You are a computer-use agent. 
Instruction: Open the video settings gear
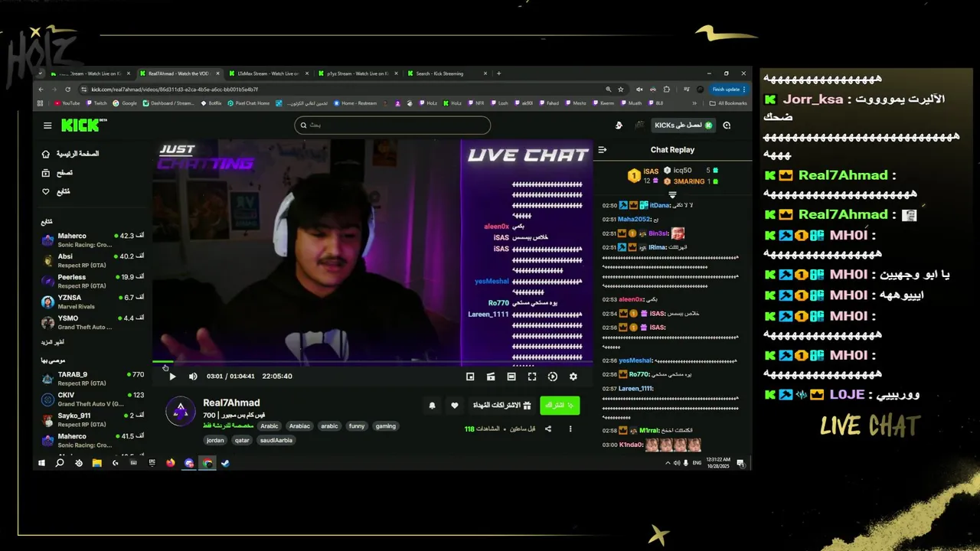[573, 377]
